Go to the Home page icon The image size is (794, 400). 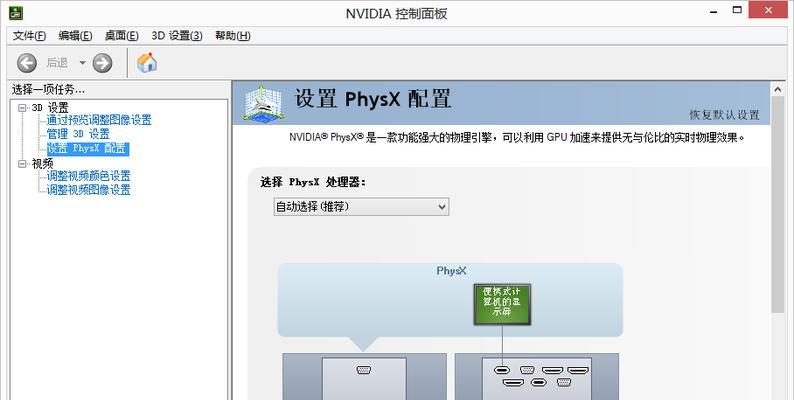147,63
